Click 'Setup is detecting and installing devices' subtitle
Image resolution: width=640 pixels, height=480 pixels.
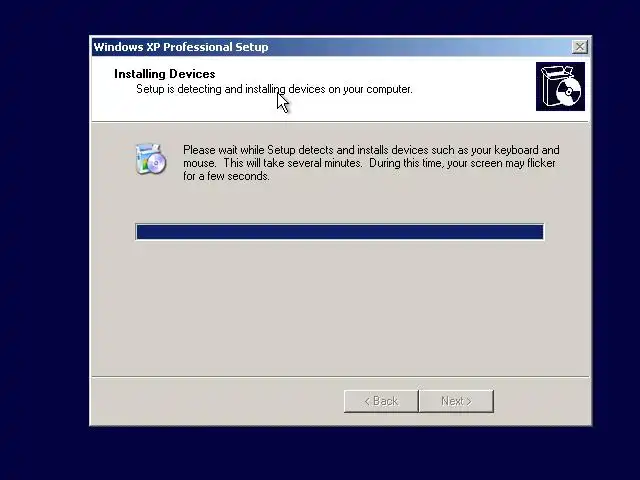(x=274, y=89)
